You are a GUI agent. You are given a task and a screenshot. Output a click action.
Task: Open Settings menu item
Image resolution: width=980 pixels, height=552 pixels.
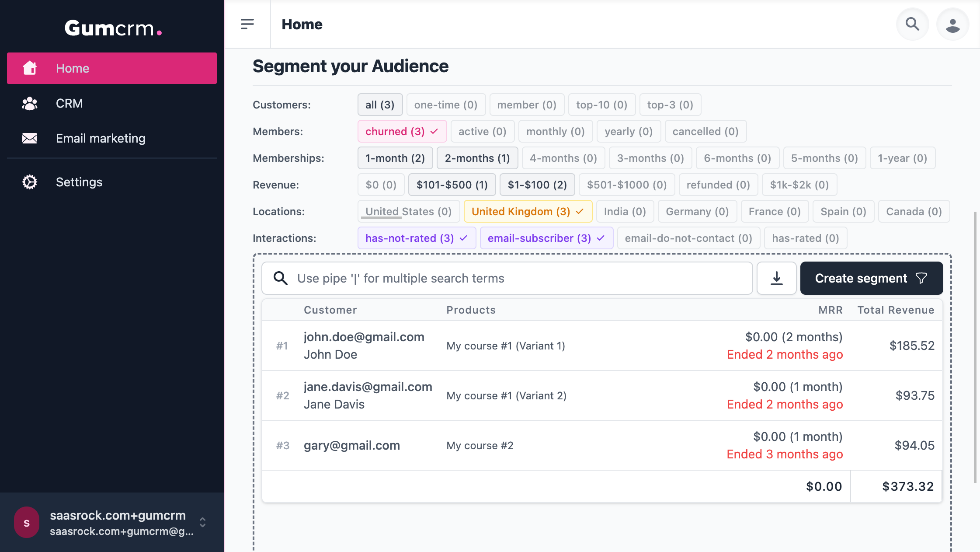[112, 182]
